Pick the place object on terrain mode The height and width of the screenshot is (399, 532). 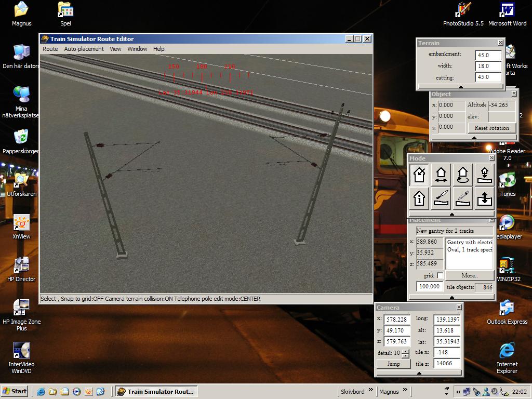tap(484, 175)
